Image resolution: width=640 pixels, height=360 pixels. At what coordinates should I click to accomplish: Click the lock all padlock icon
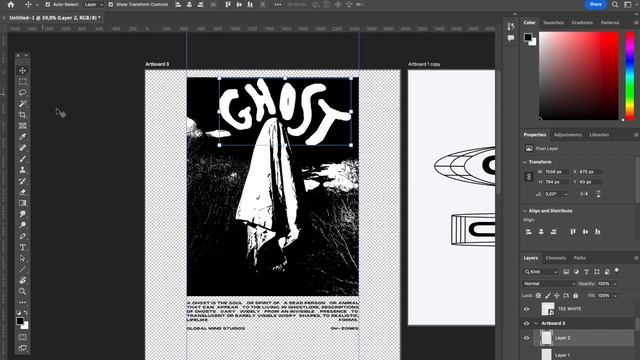(x=576, y=296)
